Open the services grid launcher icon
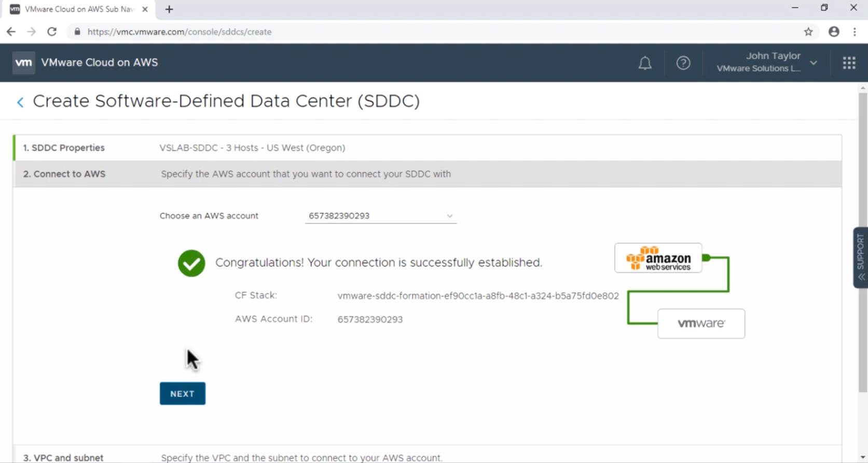 849,63
